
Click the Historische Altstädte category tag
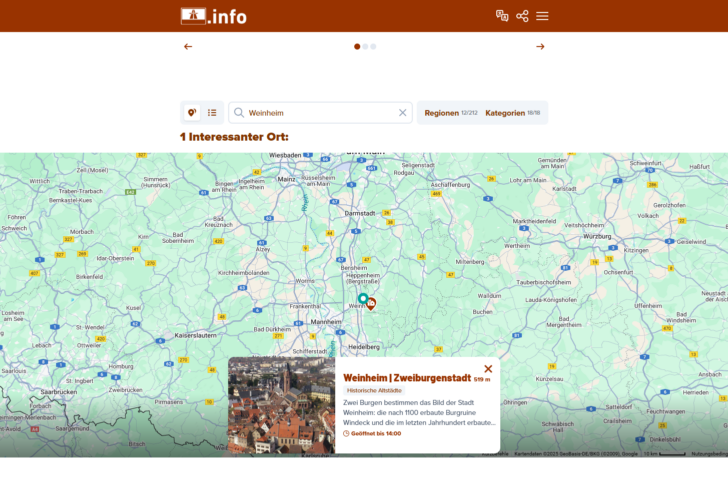(x=374, y=390)
